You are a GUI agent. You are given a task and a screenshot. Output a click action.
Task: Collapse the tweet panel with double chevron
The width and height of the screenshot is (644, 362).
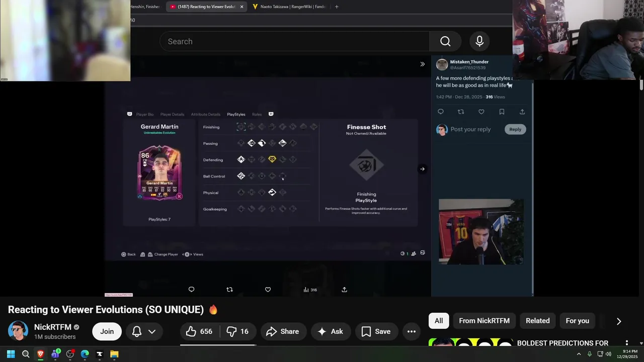(422, 64)
